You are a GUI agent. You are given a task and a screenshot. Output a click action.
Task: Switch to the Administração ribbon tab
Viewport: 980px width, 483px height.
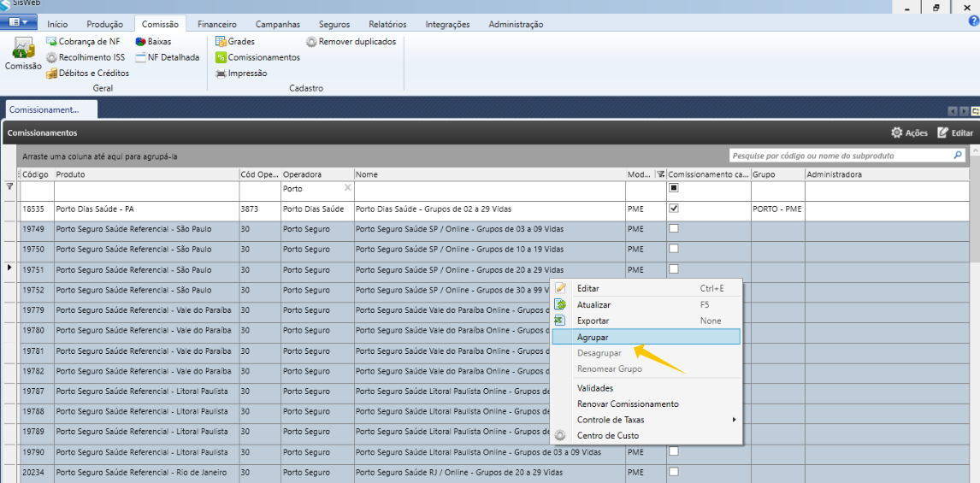pos(516,25)
